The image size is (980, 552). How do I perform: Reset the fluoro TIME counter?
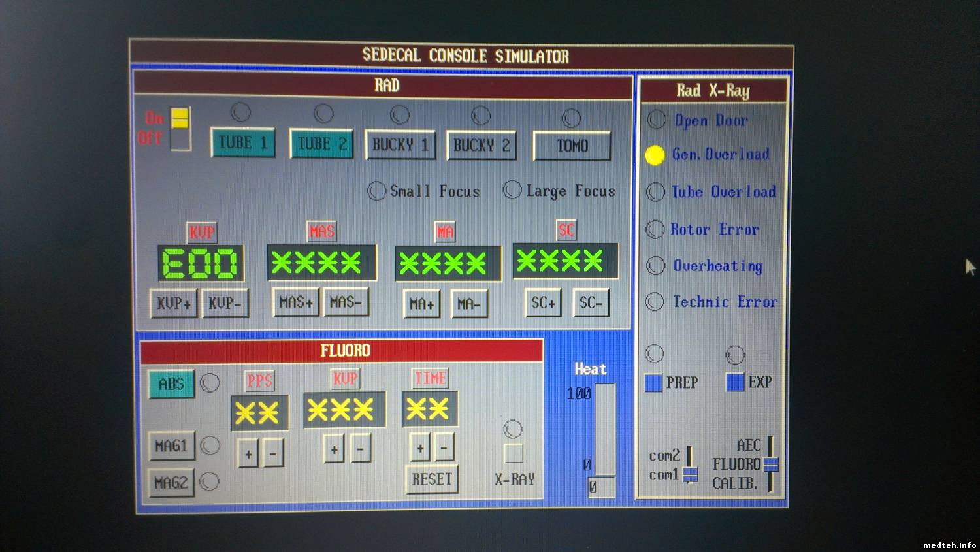pyautogui.click(x=432, y=479)
